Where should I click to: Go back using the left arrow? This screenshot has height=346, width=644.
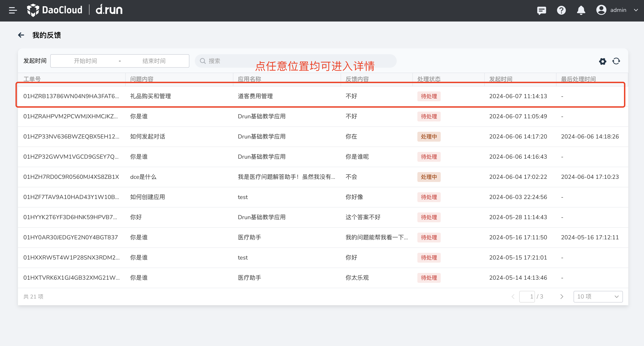tap(21, 35)
